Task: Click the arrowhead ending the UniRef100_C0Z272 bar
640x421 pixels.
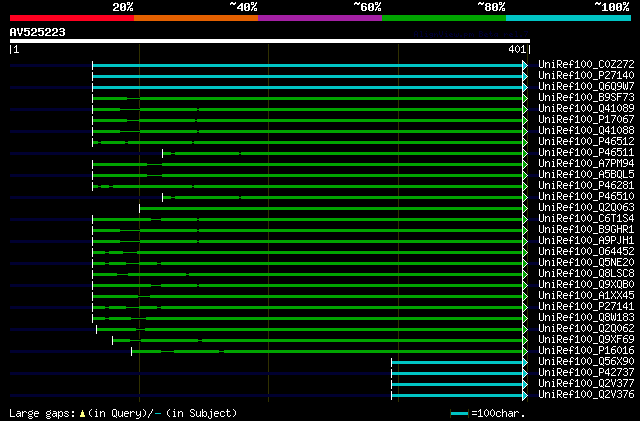Action: 525,65
